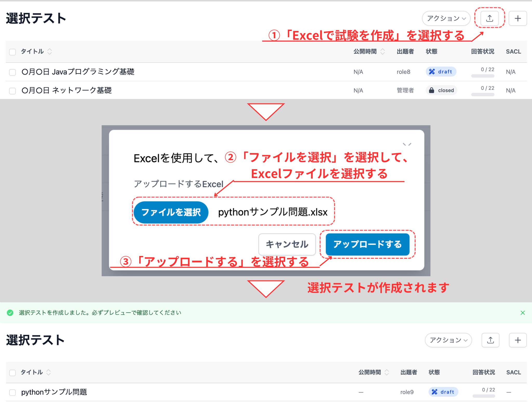Open the top アクション dropdown
Screen dimensions: 532x402
point(446,18)
